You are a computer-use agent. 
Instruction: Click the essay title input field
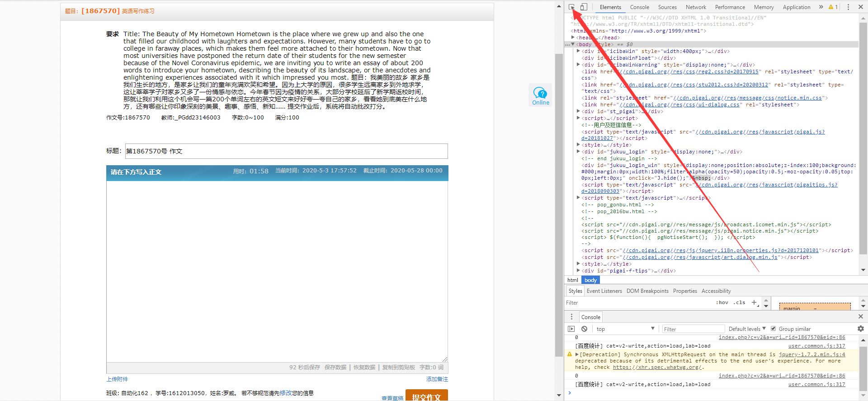[x=287, y=151]
